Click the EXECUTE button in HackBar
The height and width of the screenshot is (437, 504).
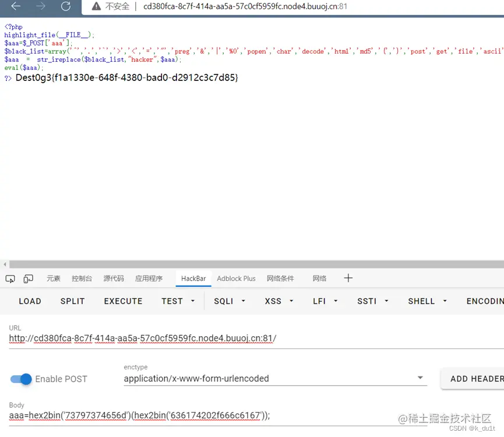[123, 301]
